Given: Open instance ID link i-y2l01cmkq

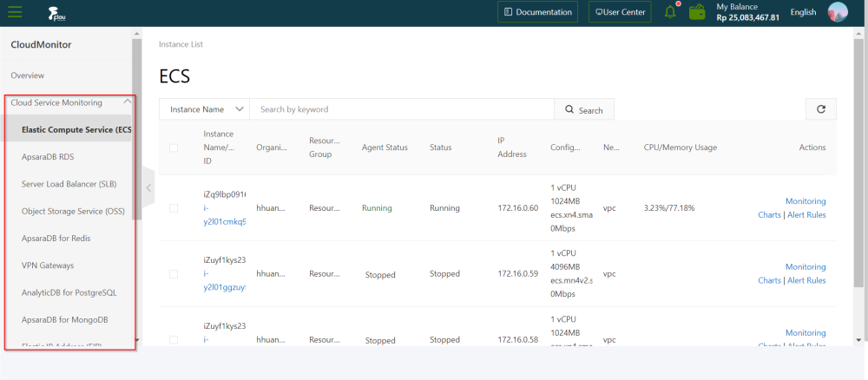Looking at the screenshot, I should click(x=224, y=215).
